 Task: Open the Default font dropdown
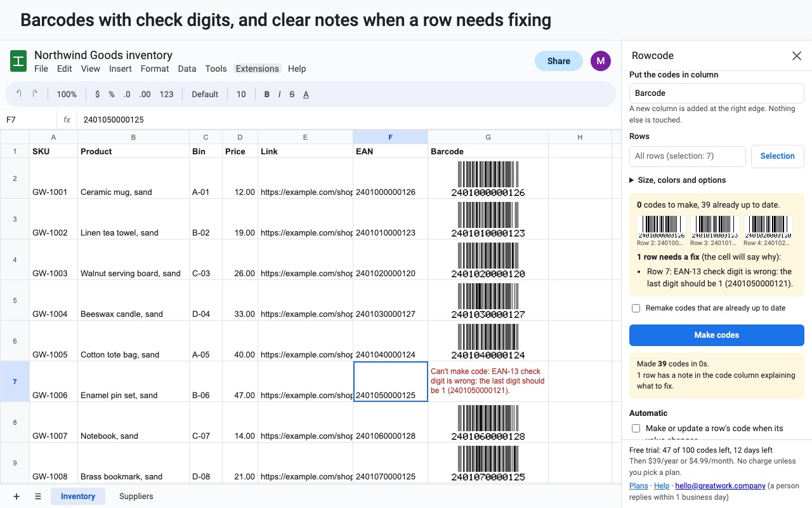205,94
